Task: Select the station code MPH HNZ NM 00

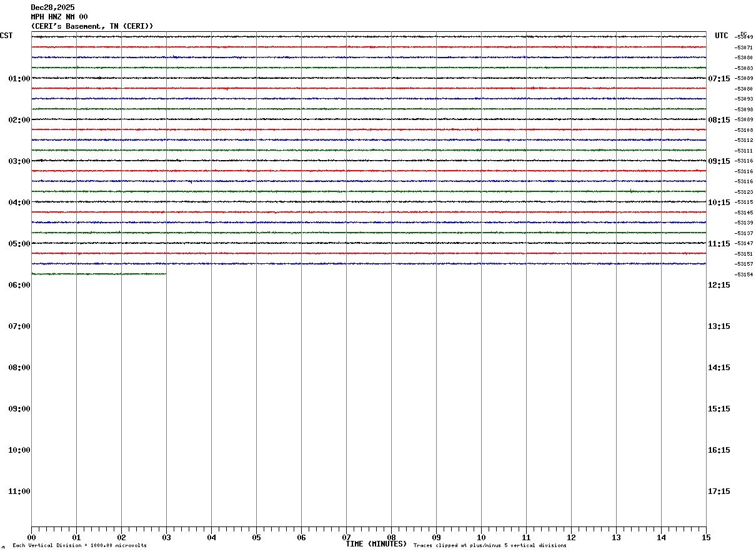Action: [x=59, y=17]
